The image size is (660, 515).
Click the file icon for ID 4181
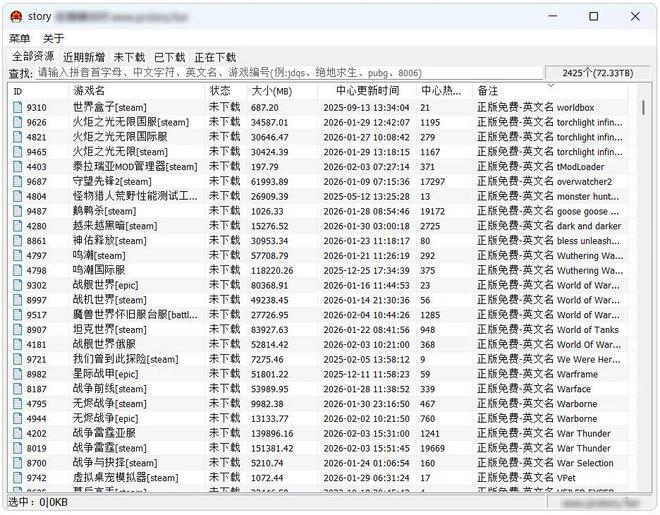coord(17,344)
